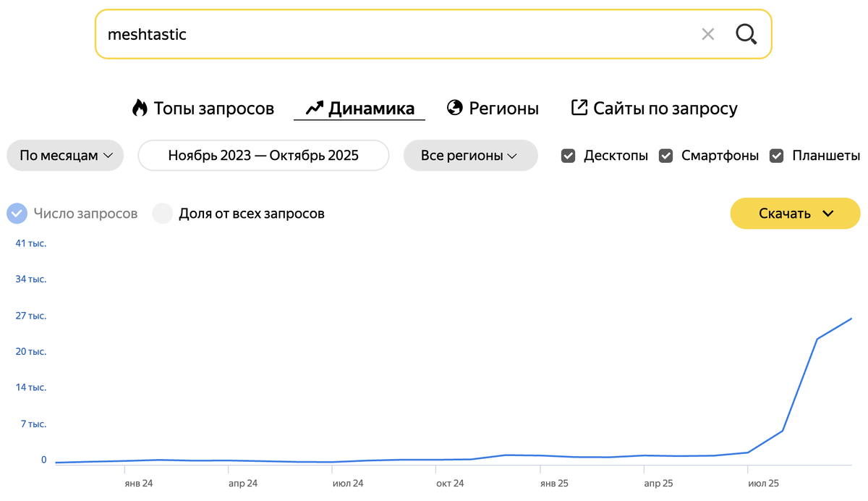Uncheck the Смартфоны filter
Image resolution: width=868 pixels, height=501 pixels.
coord(665,155)
